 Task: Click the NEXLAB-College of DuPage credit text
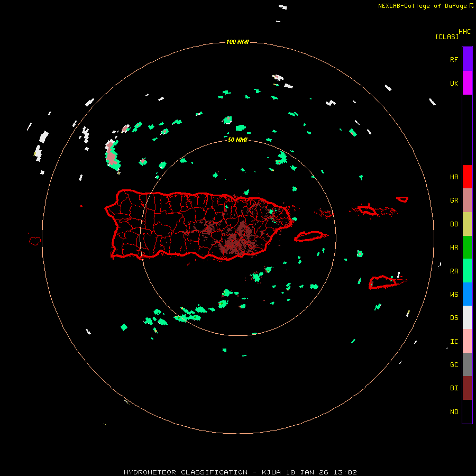click(x=422, y=6)
